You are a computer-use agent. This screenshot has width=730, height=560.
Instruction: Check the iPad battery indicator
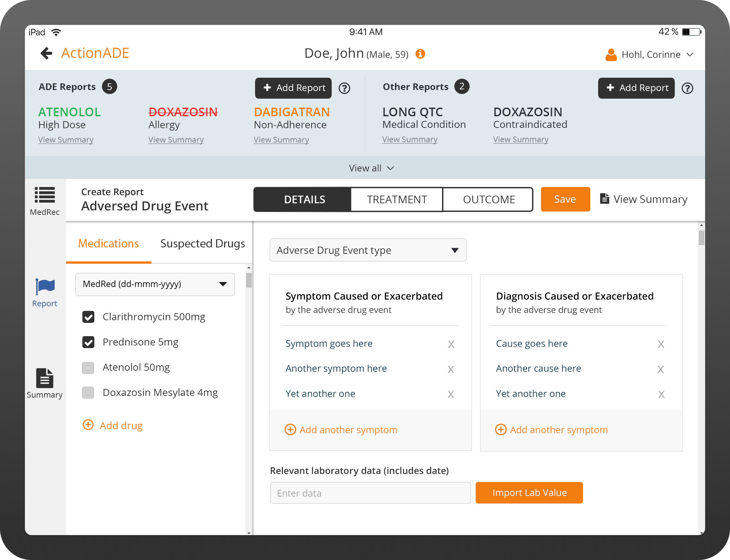(x=692, y=32)
